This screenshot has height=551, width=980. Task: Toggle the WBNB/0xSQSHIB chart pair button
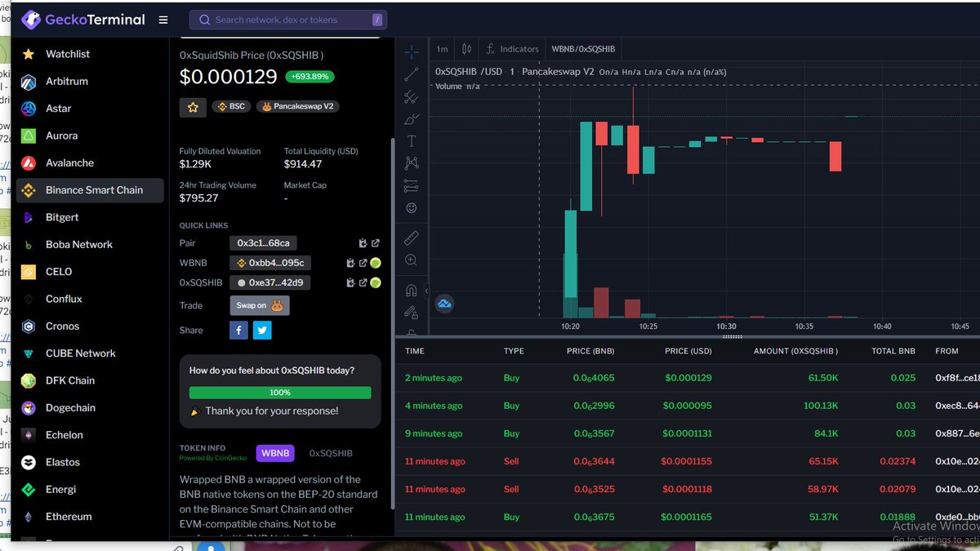tap(583, 49)
